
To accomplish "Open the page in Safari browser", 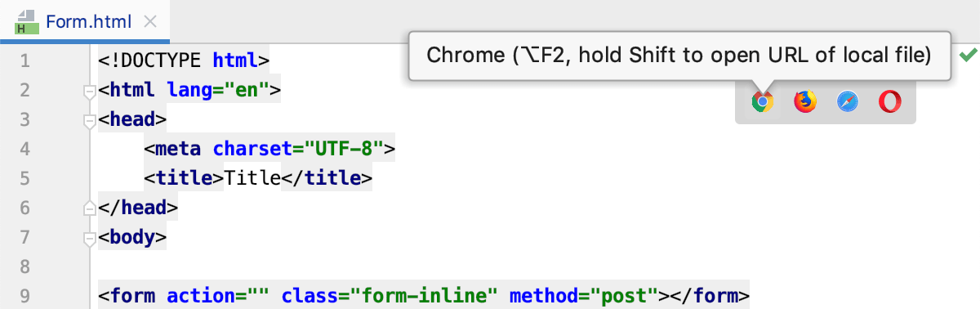I will pos(848,102).
